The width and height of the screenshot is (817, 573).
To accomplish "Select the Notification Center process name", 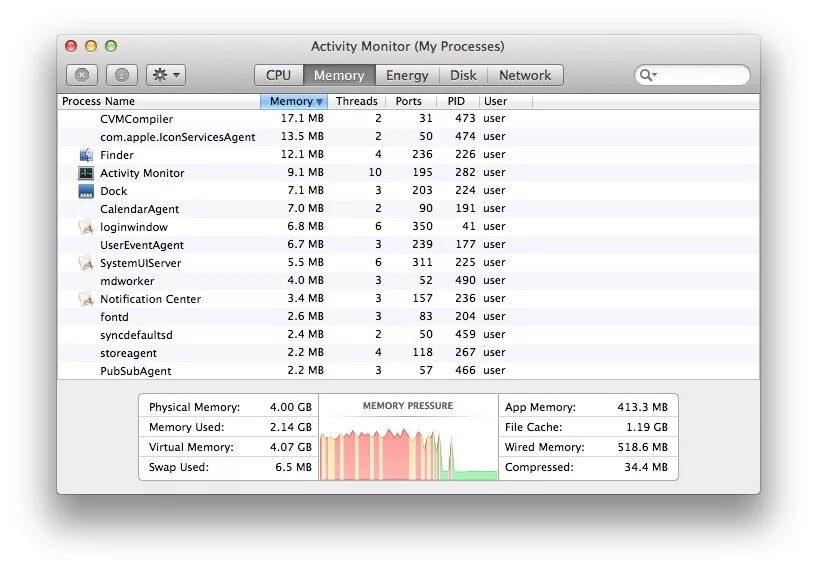I will 151,299.
